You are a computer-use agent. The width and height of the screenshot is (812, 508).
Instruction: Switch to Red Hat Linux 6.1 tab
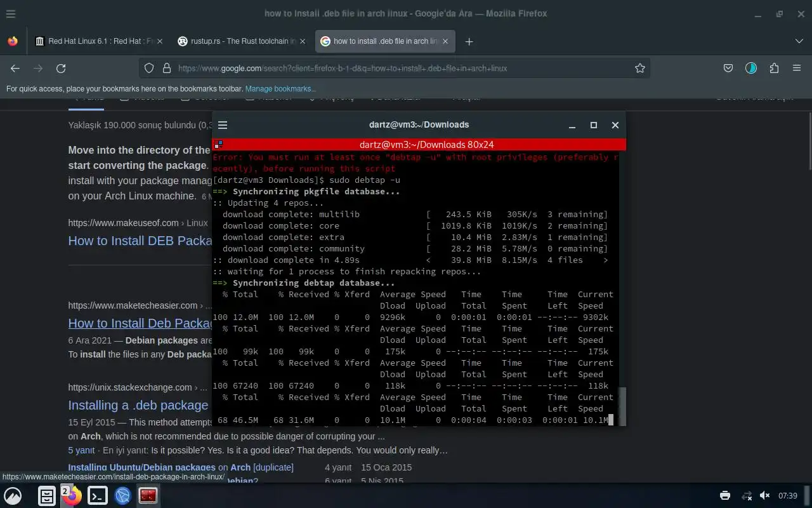(100, 41)
